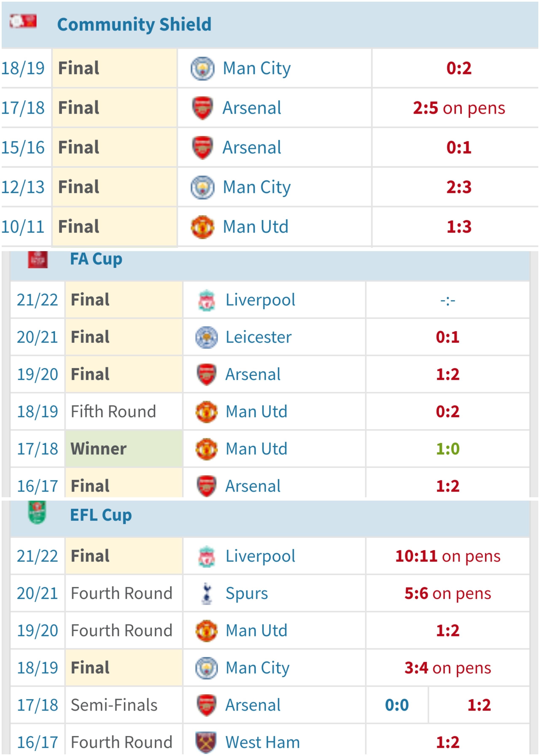The width and height of the screenshot is (540, 756).
Task: Click the FA Cup competition logo
Action: click(38, 259)
